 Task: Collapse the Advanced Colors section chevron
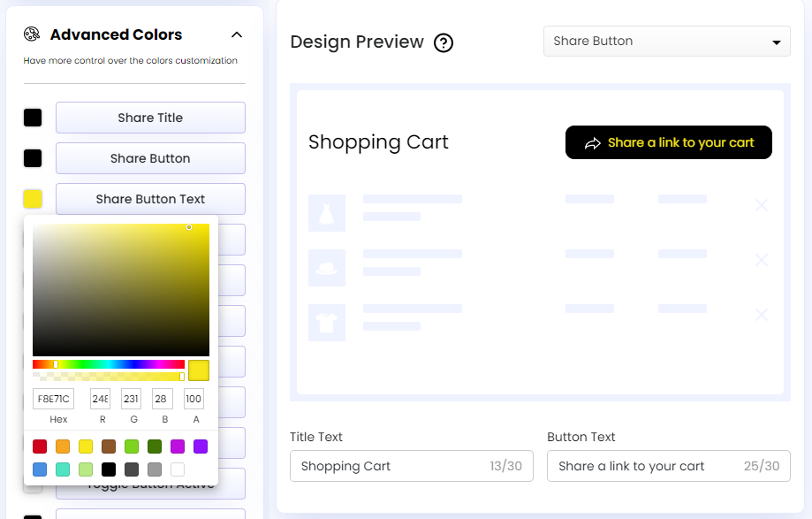236,35
